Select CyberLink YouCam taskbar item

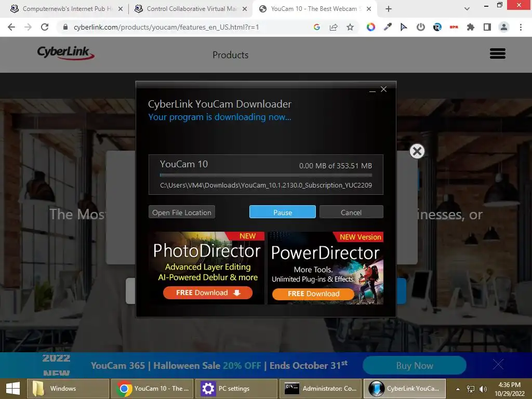click(405, 389)
